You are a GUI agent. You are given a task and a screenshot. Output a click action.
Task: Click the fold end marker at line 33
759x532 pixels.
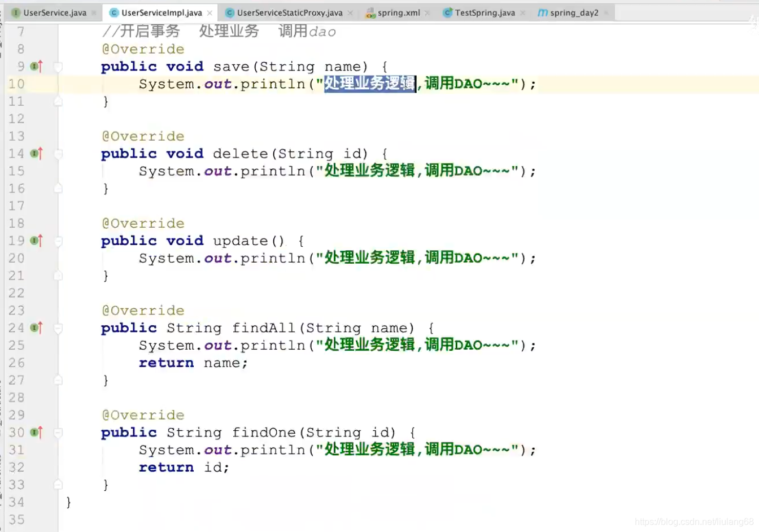pyautogui.click(x=58, y=485)
